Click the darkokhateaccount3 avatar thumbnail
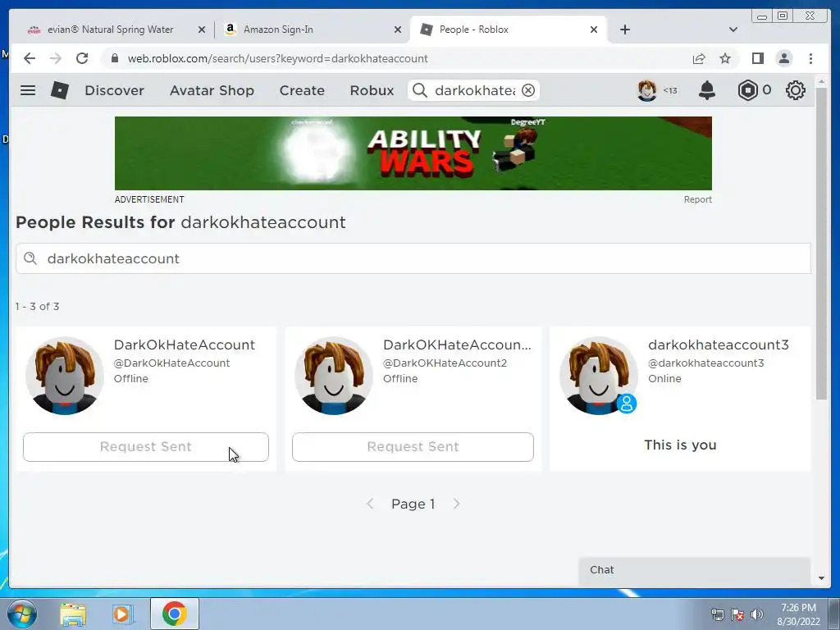The height and width of the screenshot is (630, 840). coord(598,376)
